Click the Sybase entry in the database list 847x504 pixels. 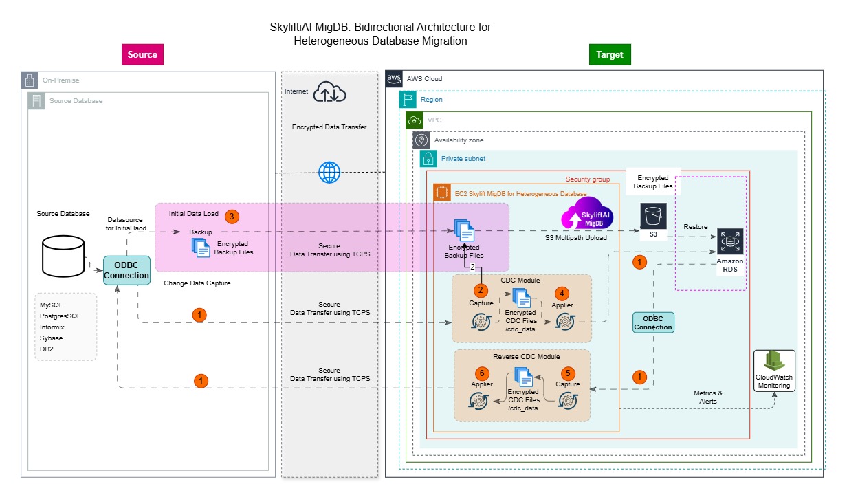click(x=52, y=338)
